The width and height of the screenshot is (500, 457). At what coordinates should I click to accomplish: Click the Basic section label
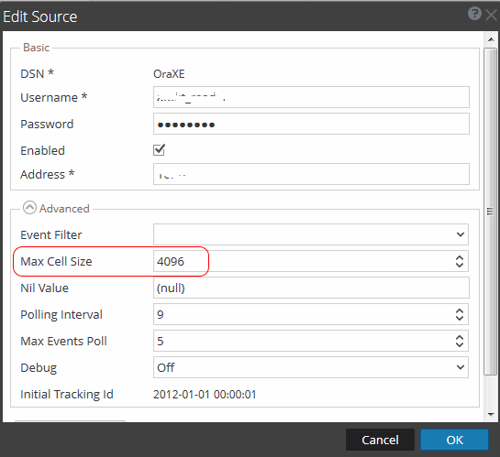click(36, 47)
